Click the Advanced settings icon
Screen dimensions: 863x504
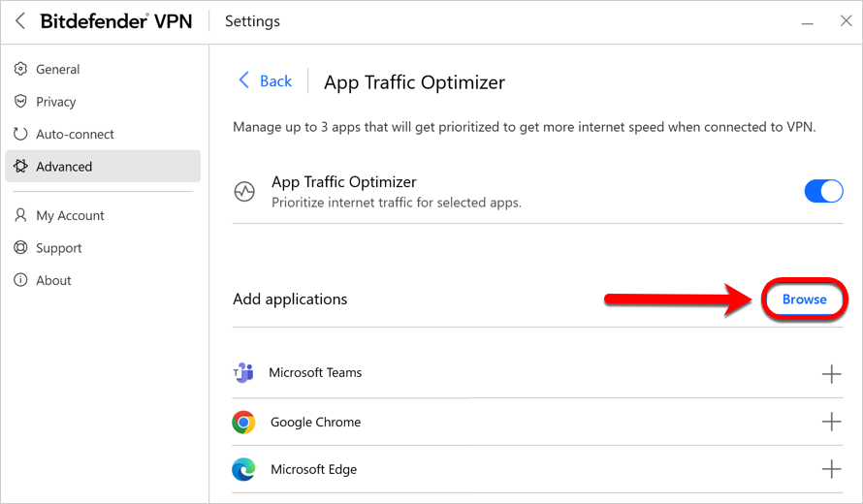[x=20, y=166]
